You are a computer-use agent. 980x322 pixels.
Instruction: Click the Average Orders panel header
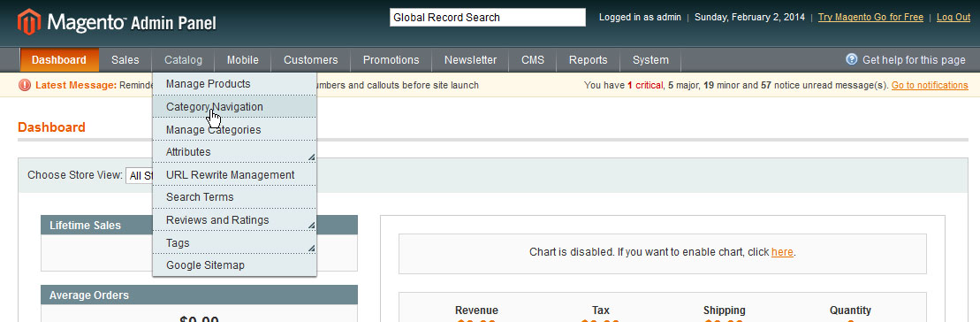coord(200,295)
